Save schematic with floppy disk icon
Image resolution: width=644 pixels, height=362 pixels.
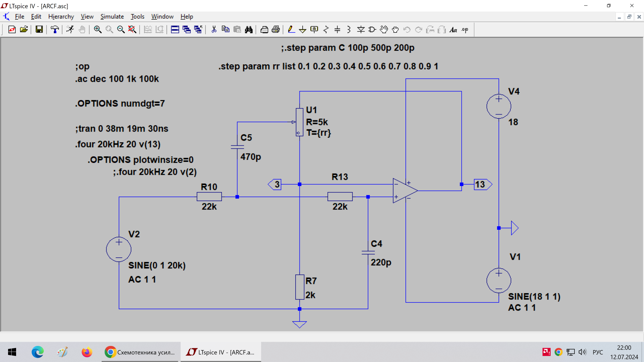pos(39,30)
